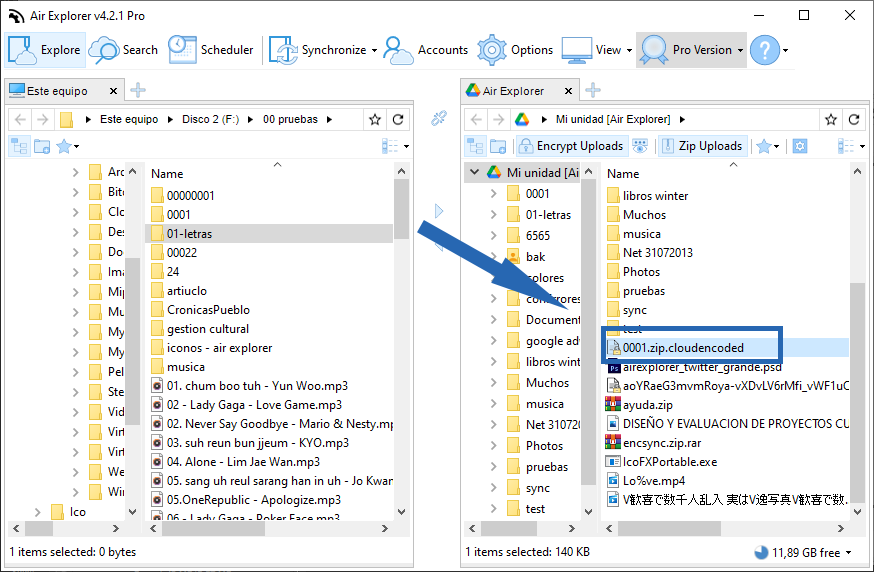Viewport: 874px width, 572px height.
Task: Click right pane settings gear icon
Action: click(x=800, y=146)
